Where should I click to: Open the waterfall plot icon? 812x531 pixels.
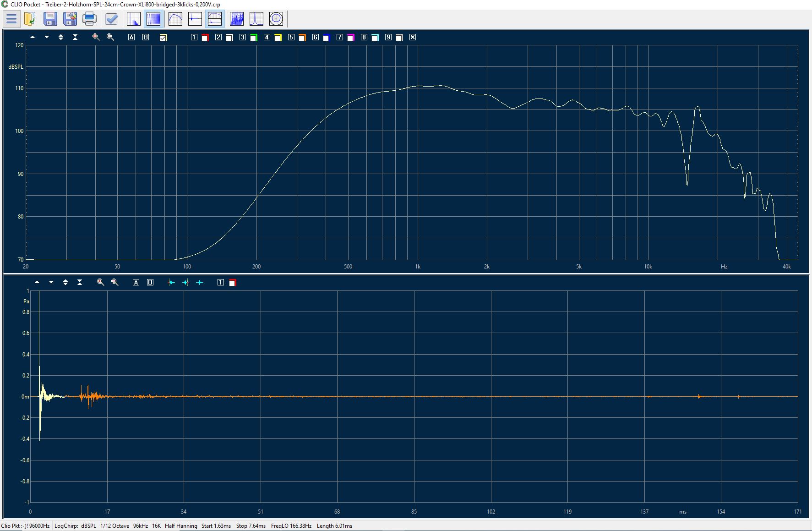click(237, 19)
